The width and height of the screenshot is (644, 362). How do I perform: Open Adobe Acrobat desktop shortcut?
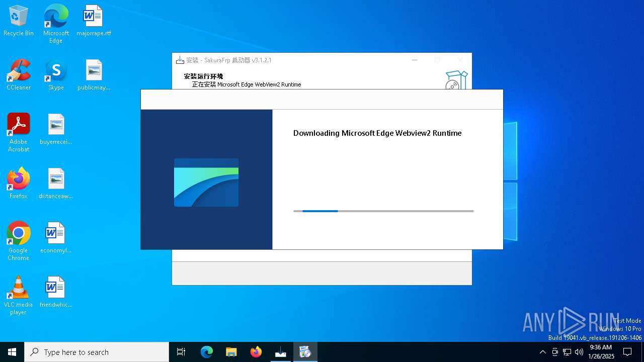(x=19, y=133)
